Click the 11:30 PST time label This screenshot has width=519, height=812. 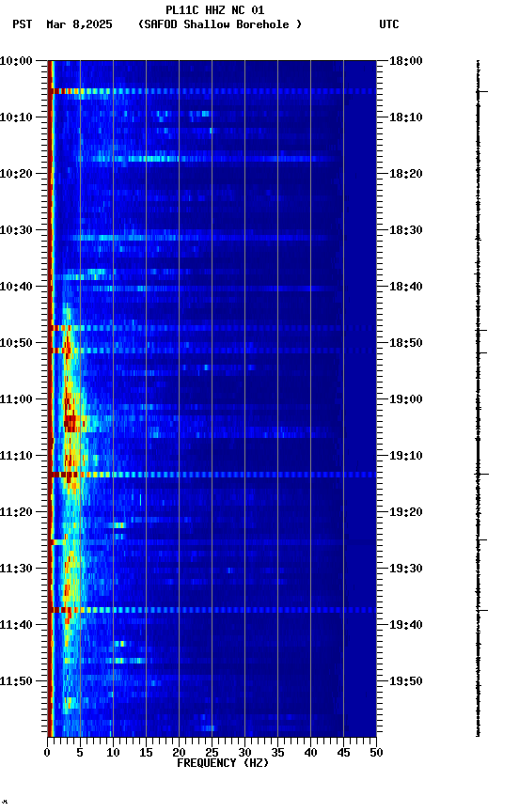[x=16, y=570]
